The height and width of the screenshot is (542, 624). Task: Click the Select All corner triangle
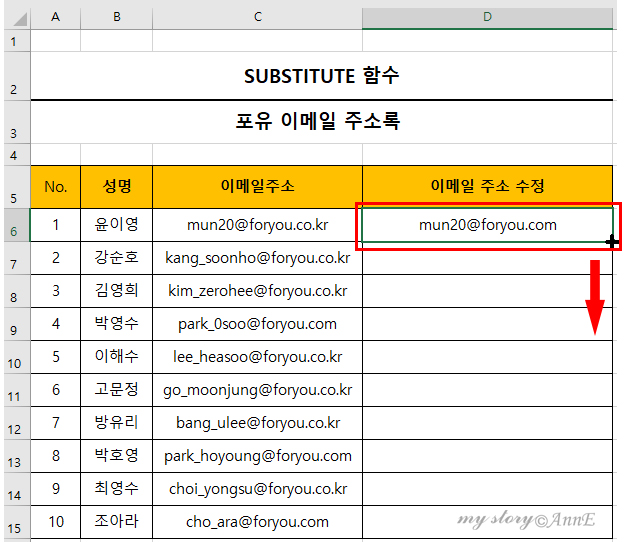[19, 18]
